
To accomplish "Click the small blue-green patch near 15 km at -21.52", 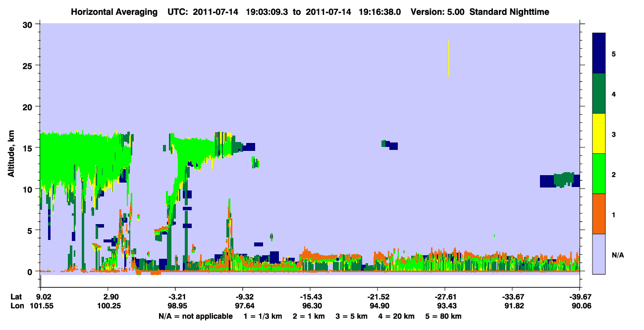I will coord(389,145).
